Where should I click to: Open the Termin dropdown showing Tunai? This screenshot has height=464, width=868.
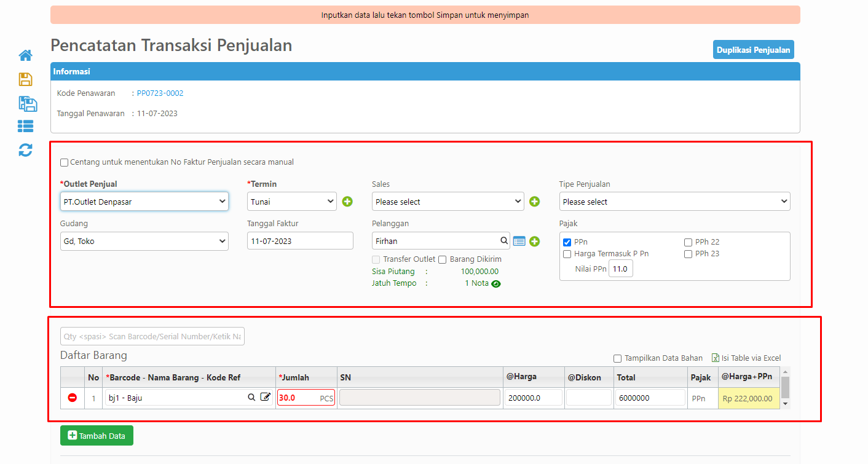(x=292, y=202)
